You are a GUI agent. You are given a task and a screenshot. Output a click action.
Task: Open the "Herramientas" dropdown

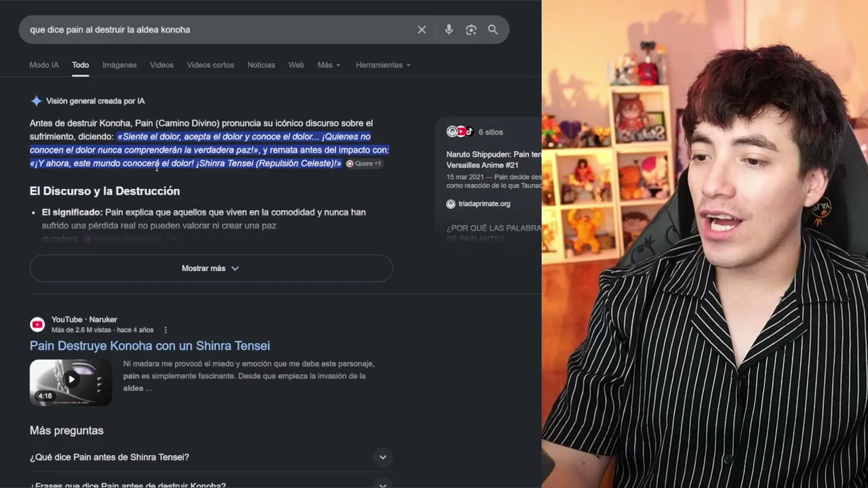pyautogui.click(x=383, y=65)
